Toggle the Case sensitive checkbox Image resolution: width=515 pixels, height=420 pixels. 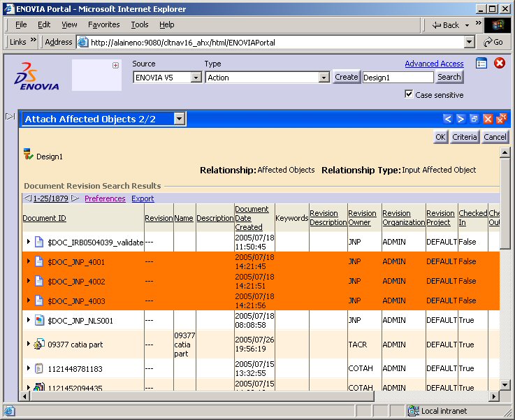(409, 94)
